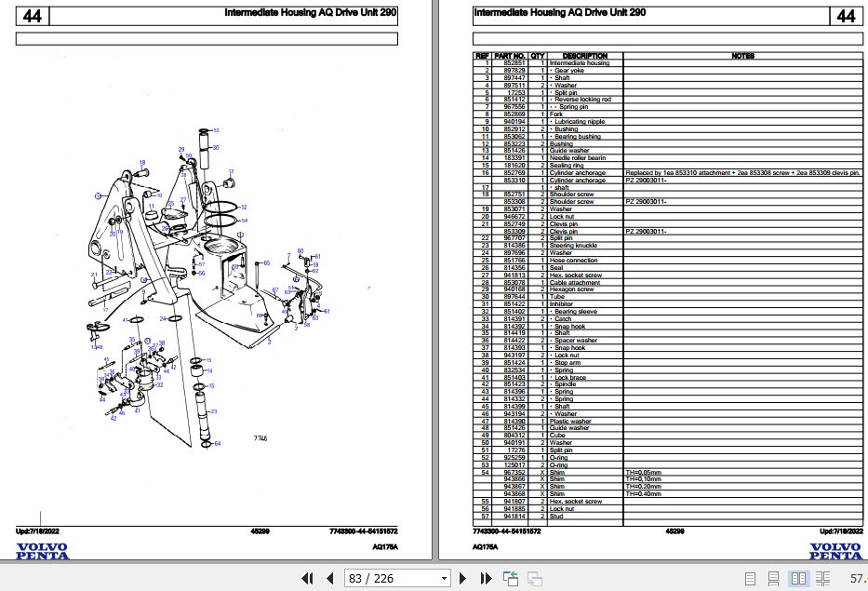Click document code 7743300-44-54151572 on left page

point(364,531)
